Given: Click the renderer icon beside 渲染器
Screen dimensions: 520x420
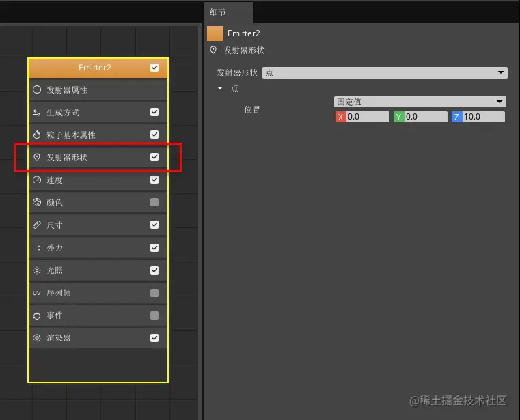Looking at the screenshot, I should (x=37, y=338).
